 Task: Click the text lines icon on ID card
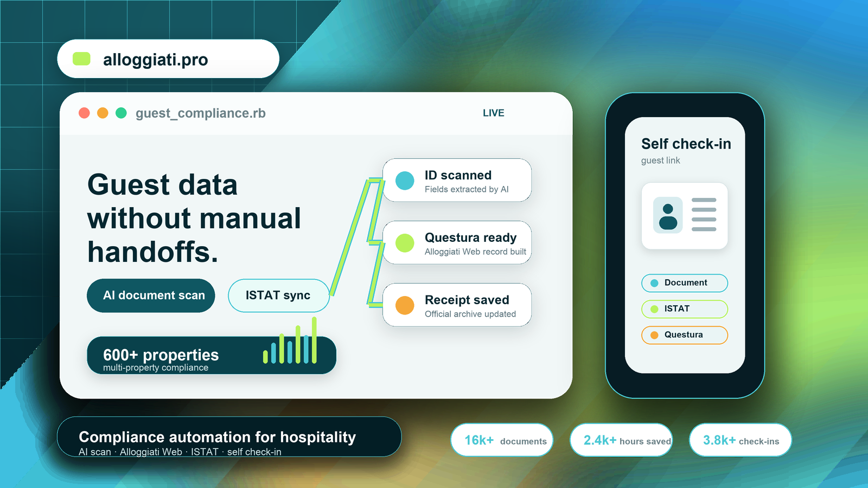(704, 215)
